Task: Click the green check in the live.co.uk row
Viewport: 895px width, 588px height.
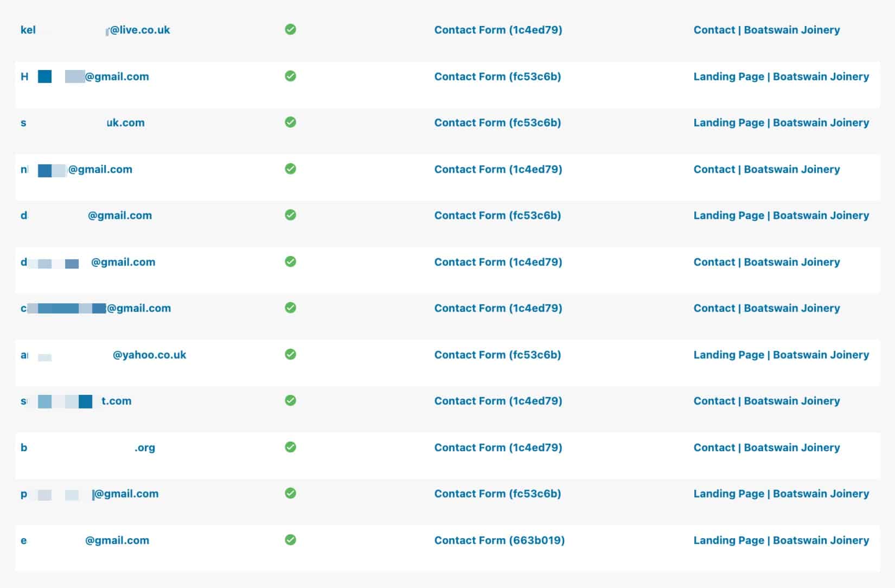Action: (x=291, y=29)
